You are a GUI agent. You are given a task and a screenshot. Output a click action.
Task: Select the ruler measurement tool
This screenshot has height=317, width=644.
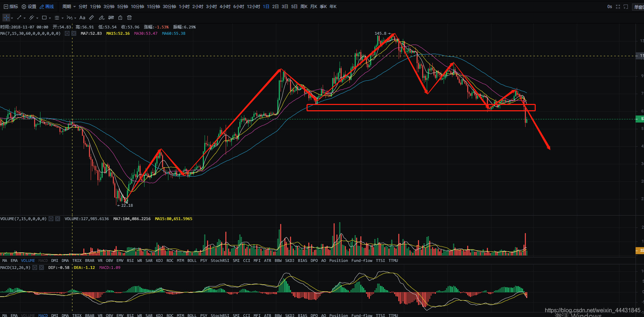pos(91,18)
